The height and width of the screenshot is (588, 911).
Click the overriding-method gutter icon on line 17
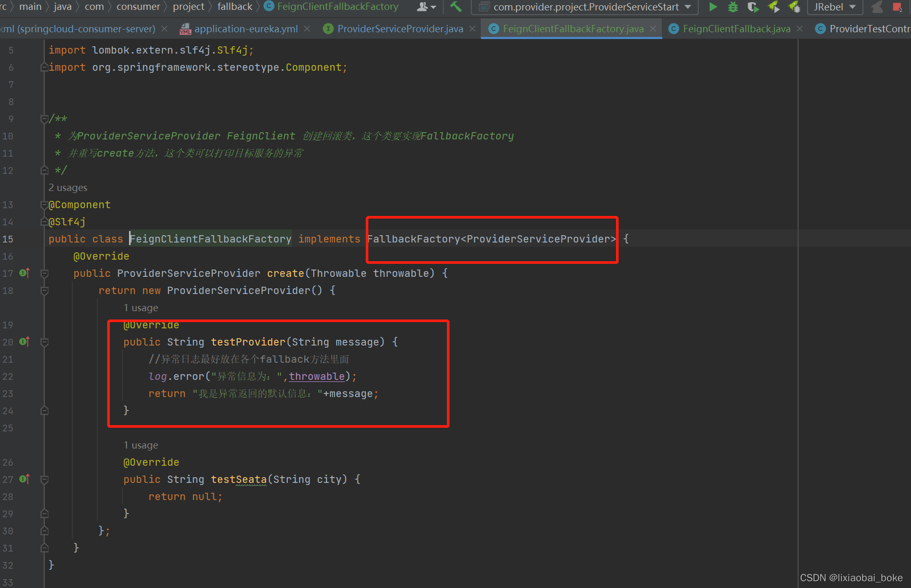pyautogui.click(x=24, y=273)
